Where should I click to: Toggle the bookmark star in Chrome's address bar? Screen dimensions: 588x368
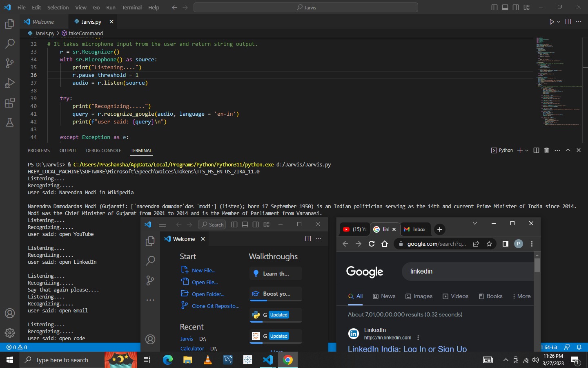tap(489, 244)
